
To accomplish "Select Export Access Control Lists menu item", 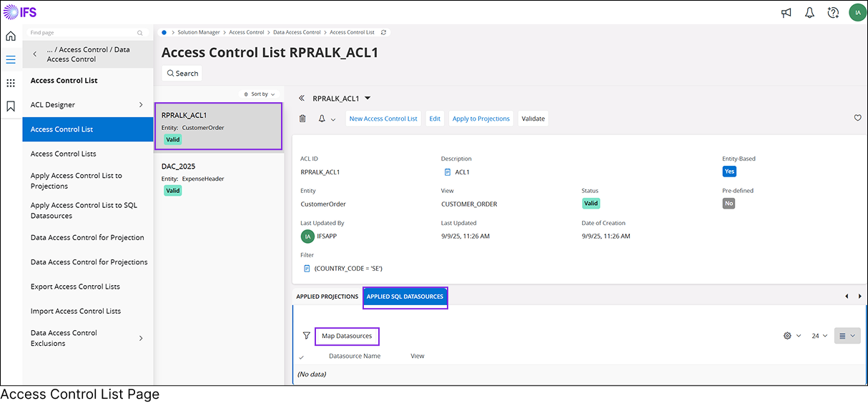I will [75, 287].
